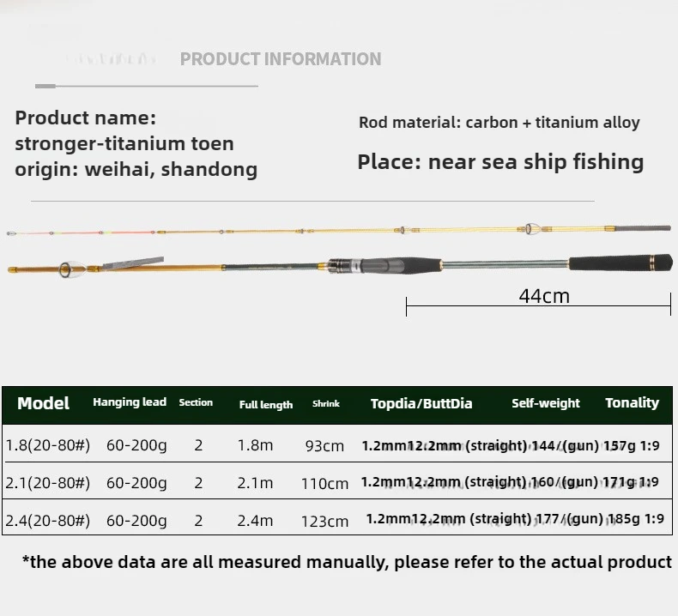Select the 1.8(20-80#) model row
This screenshot has height=616, width=678.
(47, 445)
